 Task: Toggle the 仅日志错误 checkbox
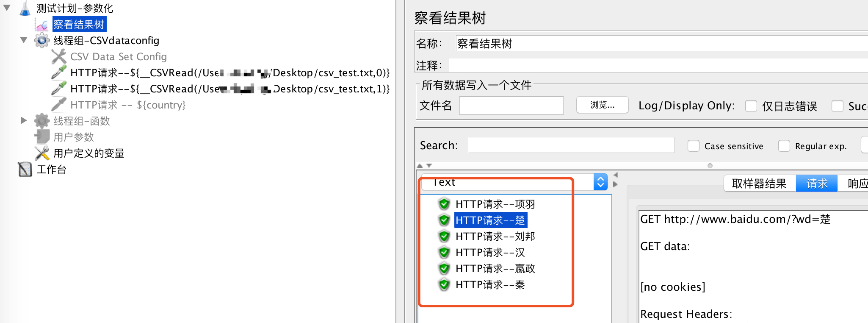point(751,106)
